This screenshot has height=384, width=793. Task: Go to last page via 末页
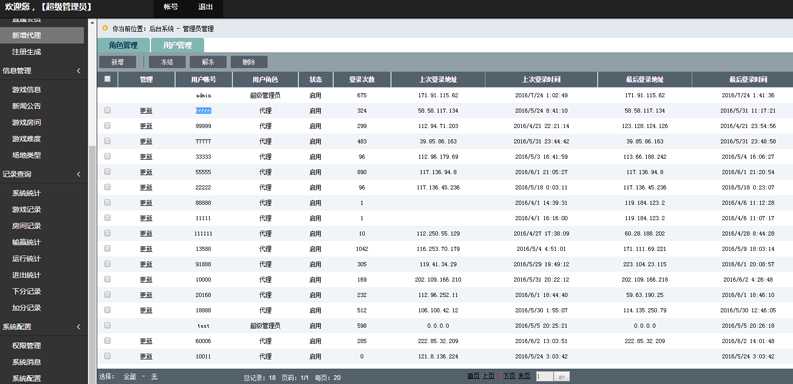(524, 376)
